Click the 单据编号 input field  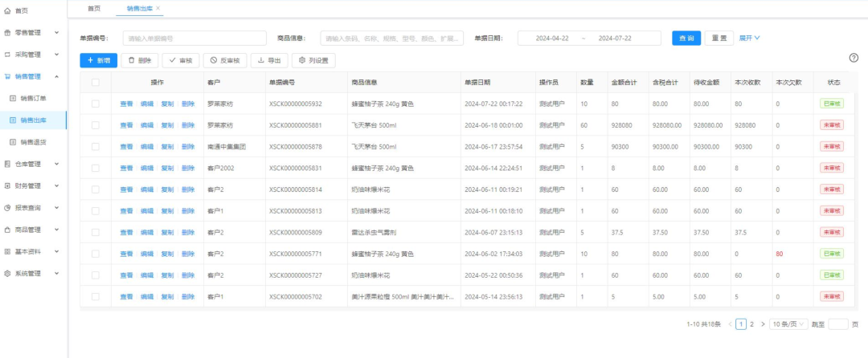[194, 39]
